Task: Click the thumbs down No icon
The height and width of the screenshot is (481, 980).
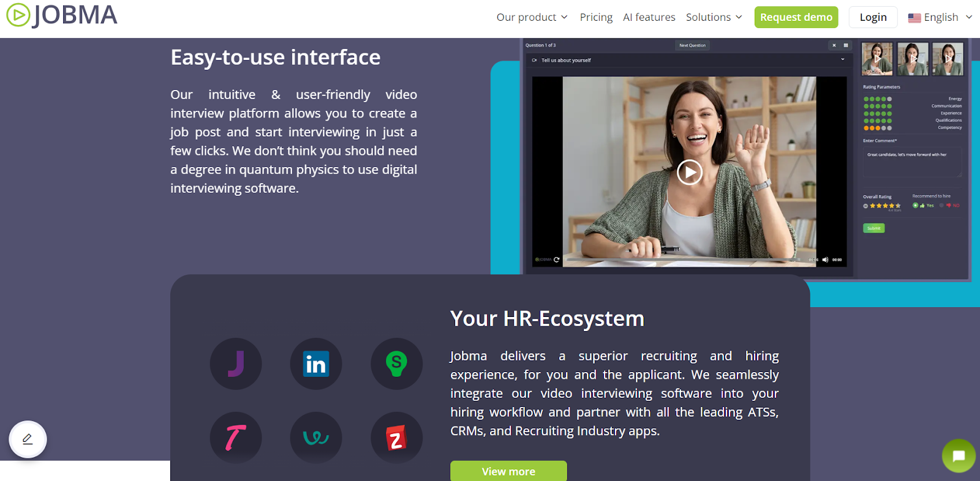Action: point(949,206)
